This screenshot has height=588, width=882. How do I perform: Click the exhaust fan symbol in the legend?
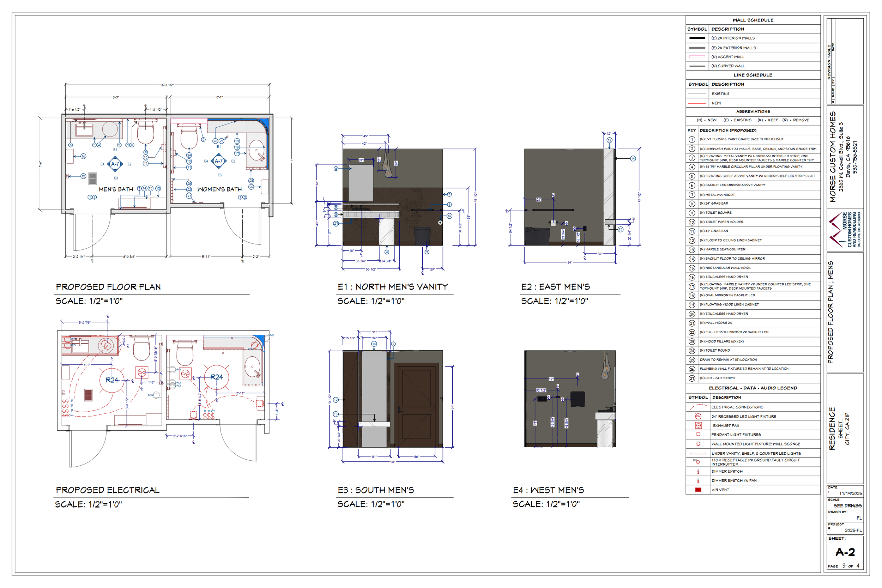[698, 425]
